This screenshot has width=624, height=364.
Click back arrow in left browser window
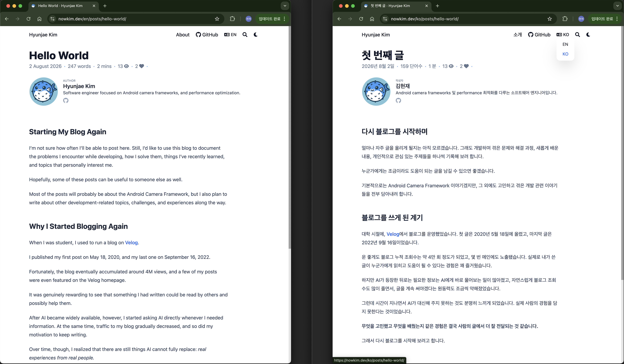pyautogui.click(x=7, y=19)
